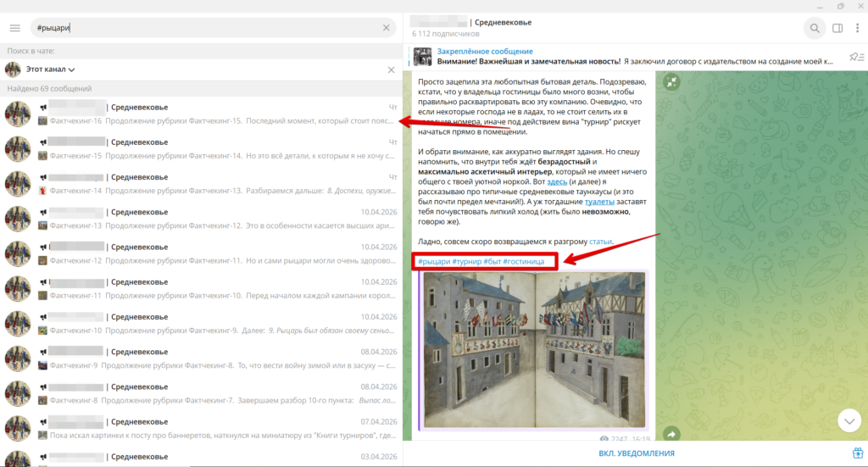Click "ВКЛ. УВЕДОМЛЕНИЯ" to unmute the channel
The height and width of the screenshot is (467, 868).
click(x=636, y=453)
